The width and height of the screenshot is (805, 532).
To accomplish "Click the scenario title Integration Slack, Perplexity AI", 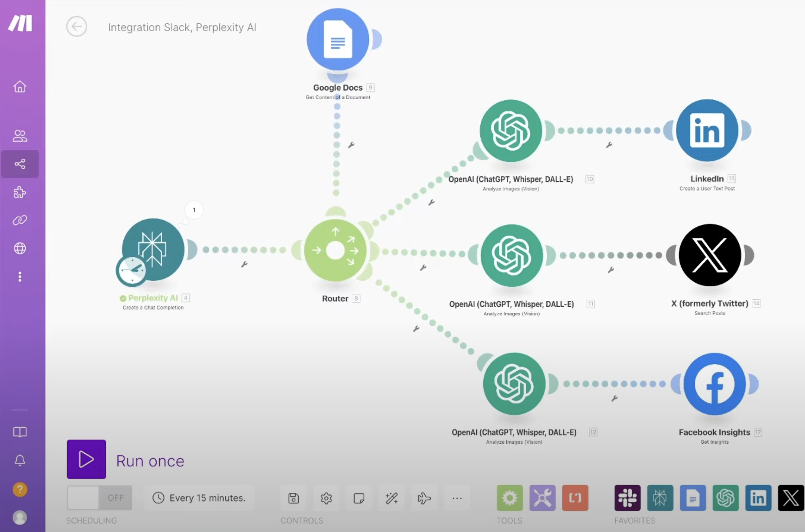I will tap(182, 27).
